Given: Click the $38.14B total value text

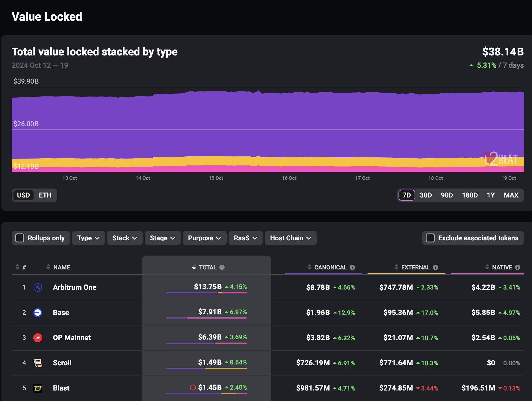Looking at the screenshot, I should coord(503,52).
